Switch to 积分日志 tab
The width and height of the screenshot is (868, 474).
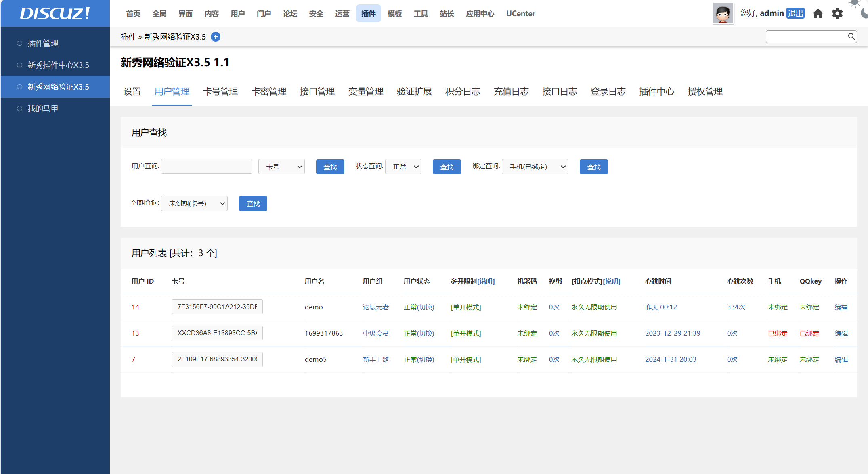click(x=463, y=92)
